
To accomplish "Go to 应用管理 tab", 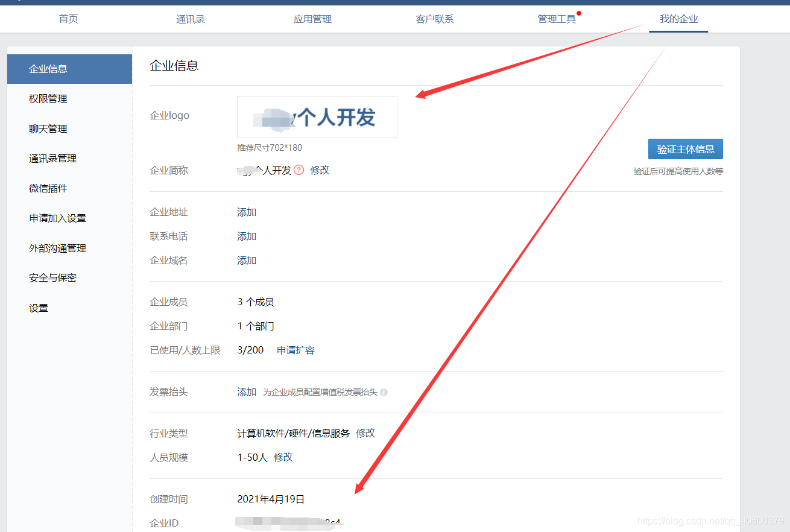I will tap(312, 19).
